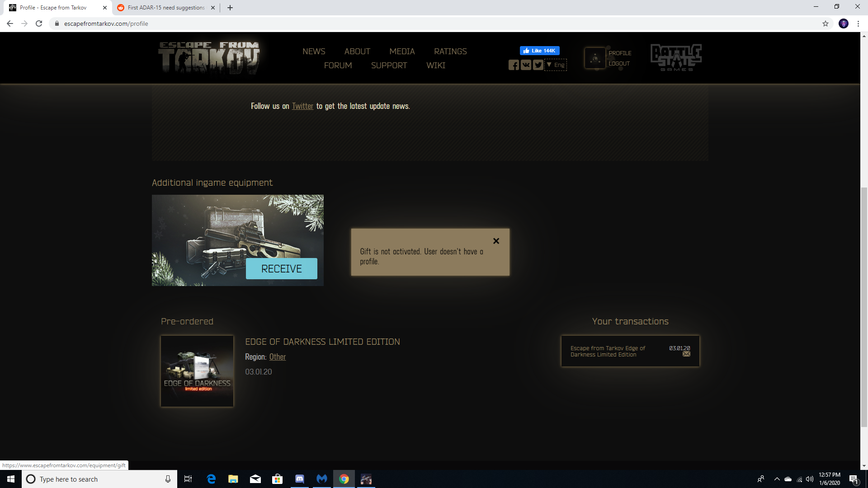Click the Type here to search box
The height and width of the screenshot is (488, 868).
99,479
